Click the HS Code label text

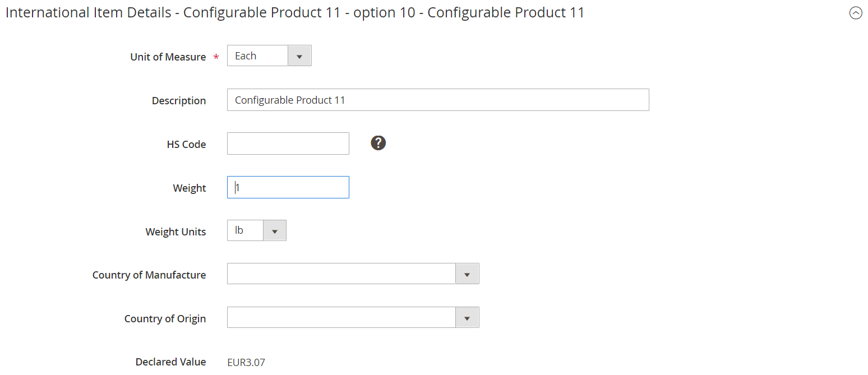coord(186,144)
